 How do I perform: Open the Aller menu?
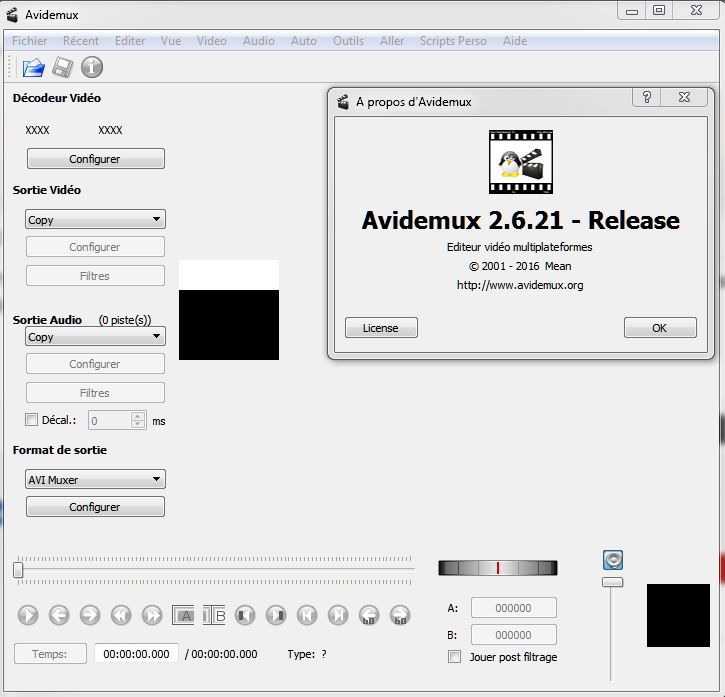[392, 41]
